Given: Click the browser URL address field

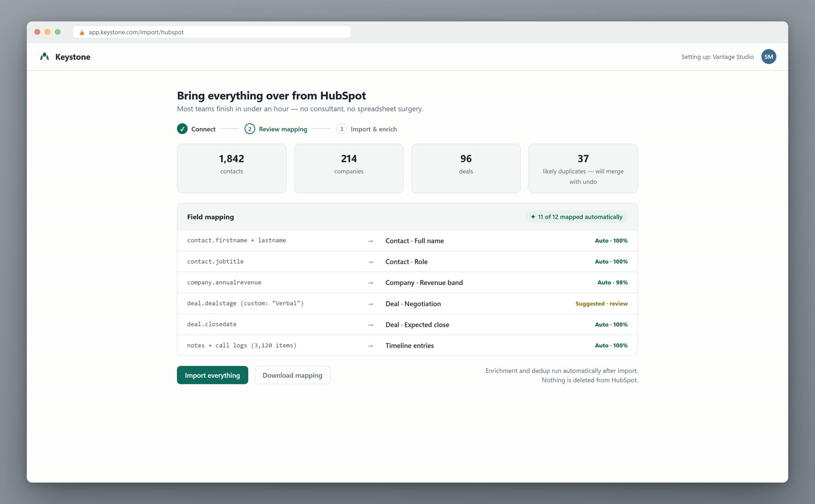Looking at the screenshot, I should [212, 32].
